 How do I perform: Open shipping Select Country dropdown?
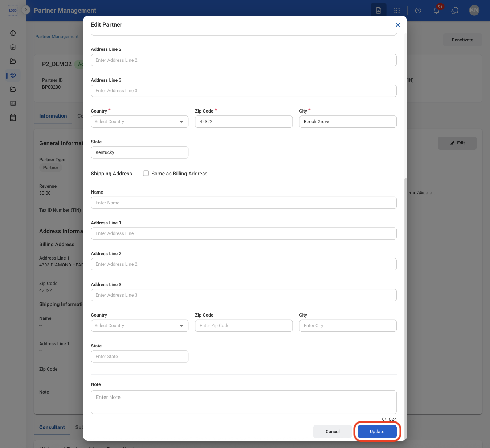(x=140, y=326)
